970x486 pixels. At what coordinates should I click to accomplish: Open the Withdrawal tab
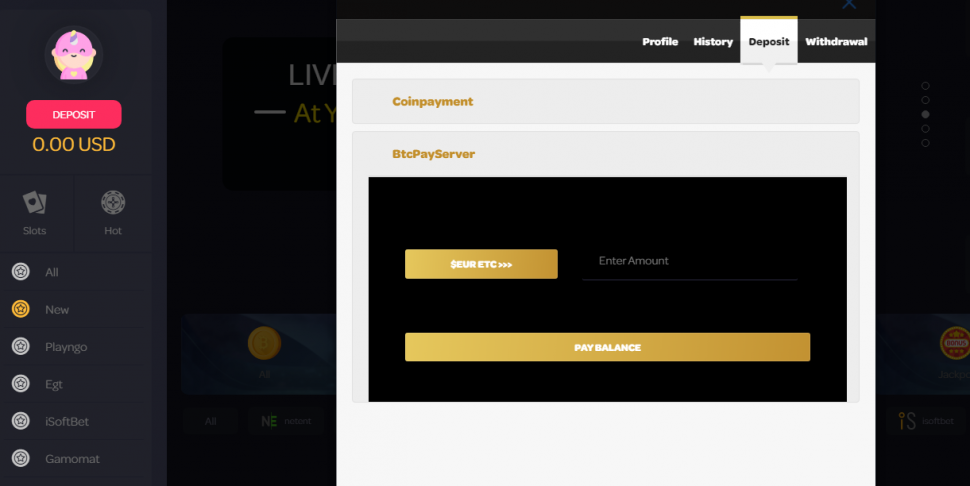(835, 42)
